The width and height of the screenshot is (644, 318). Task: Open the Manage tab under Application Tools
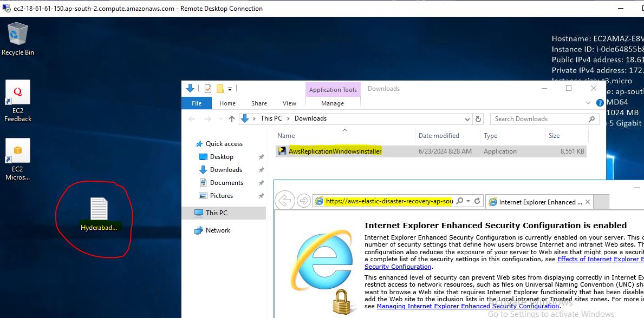(x=332, y=103)
